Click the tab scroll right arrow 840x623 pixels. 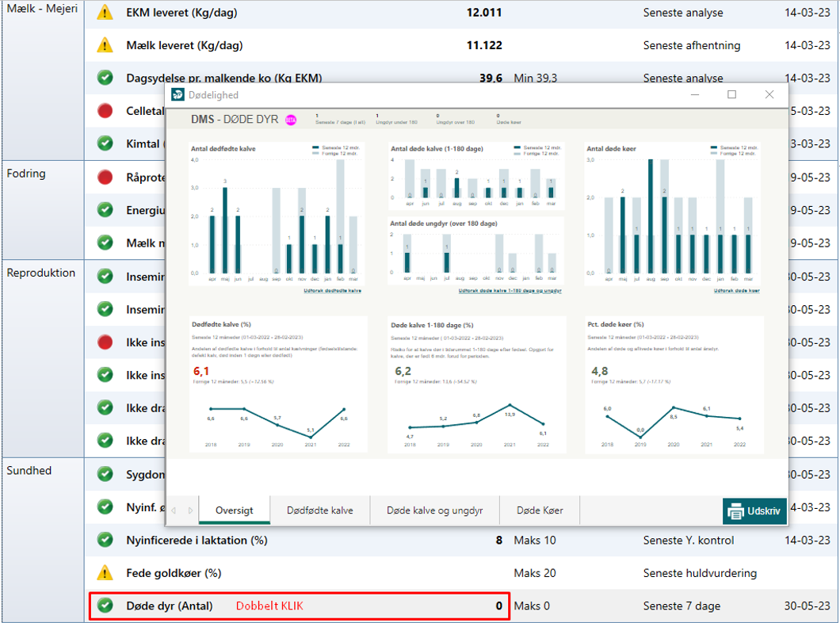190,510
